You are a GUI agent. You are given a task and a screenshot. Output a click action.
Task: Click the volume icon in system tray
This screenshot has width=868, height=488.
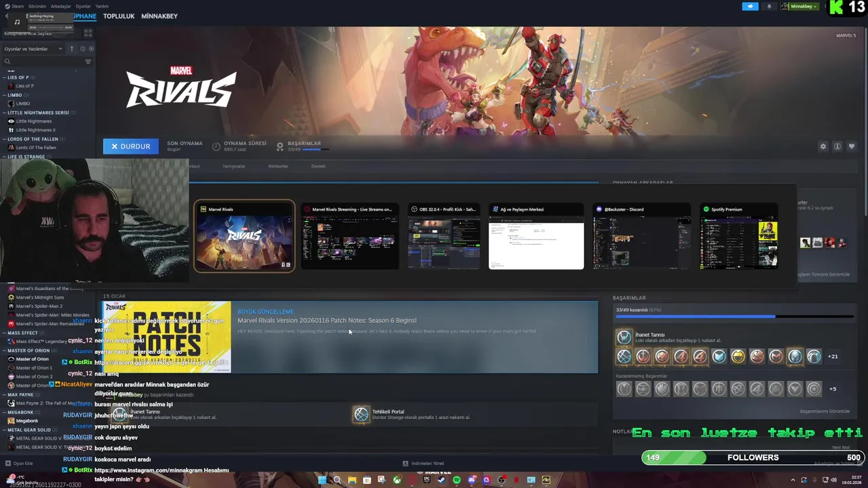(x=833, y=480)
